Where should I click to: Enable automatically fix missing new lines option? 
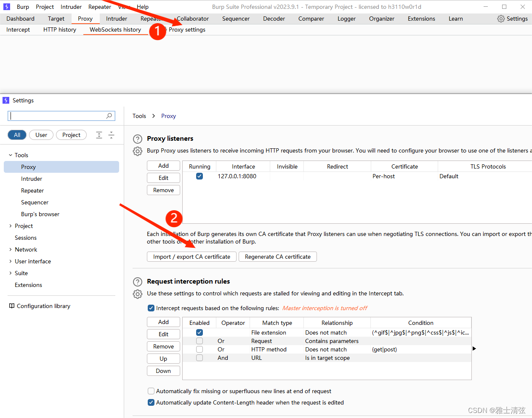(x=151, y=391)
